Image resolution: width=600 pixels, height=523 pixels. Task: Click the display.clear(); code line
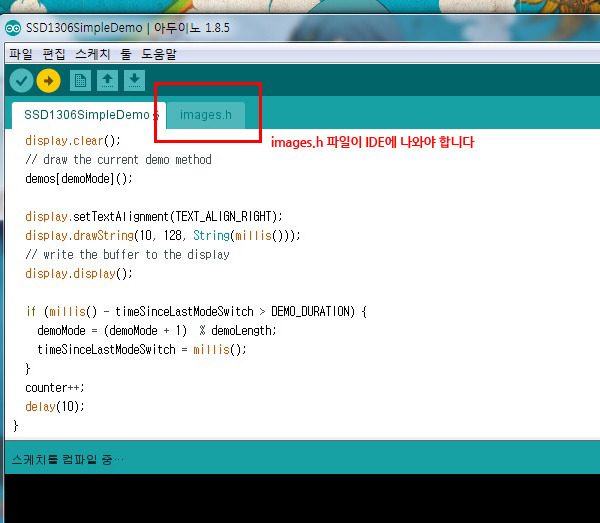(73, 141)
